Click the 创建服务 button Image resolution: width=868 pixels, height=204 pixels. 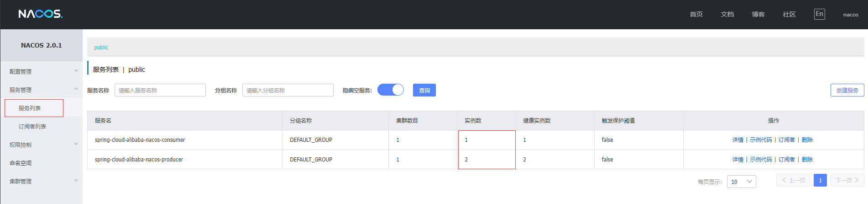point(847,90)
